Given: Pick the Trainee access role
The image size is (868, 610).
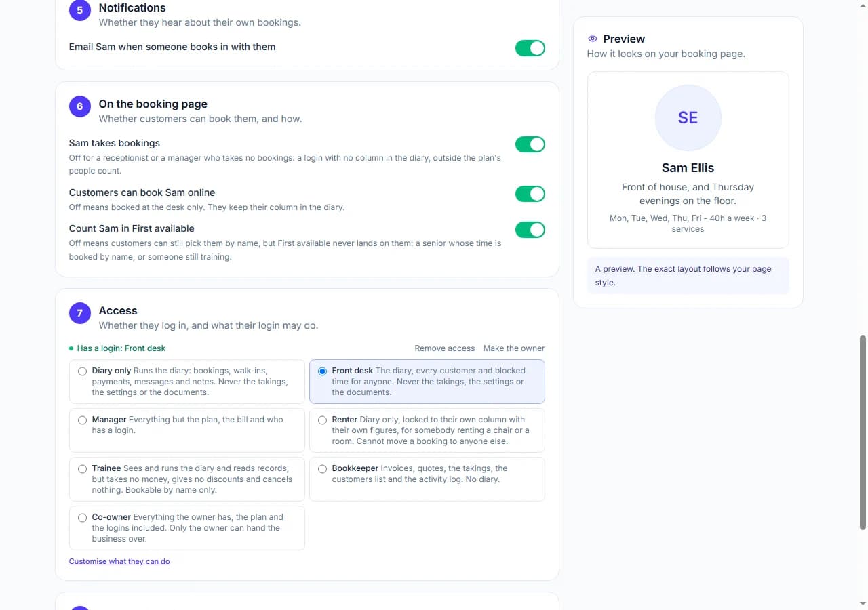Looking at the screenshot, I should 187,479.
